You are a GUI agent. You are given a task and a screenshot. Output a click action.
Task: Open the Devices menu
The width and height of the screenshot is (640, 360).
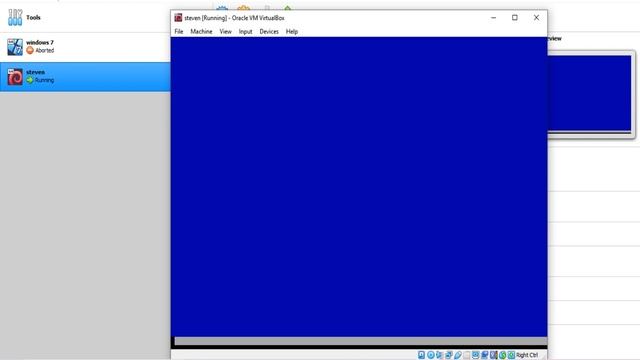click(269, 31)
